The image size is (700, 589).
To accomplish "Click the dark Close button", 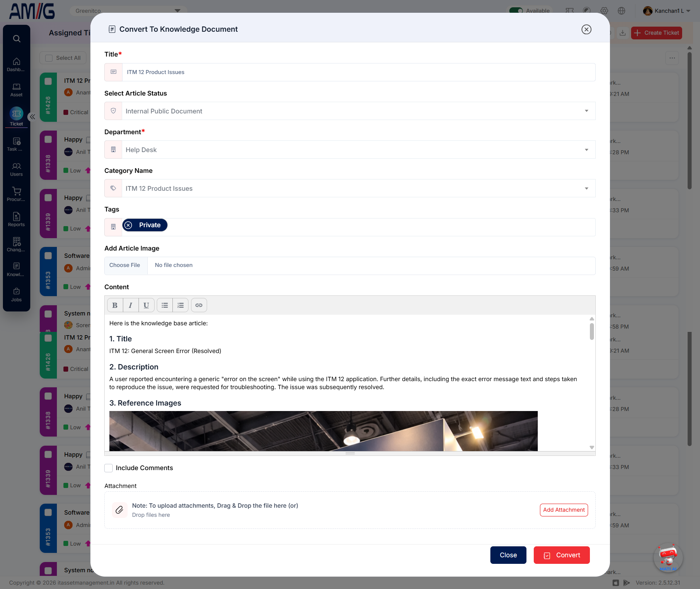I will coord(508,555).
